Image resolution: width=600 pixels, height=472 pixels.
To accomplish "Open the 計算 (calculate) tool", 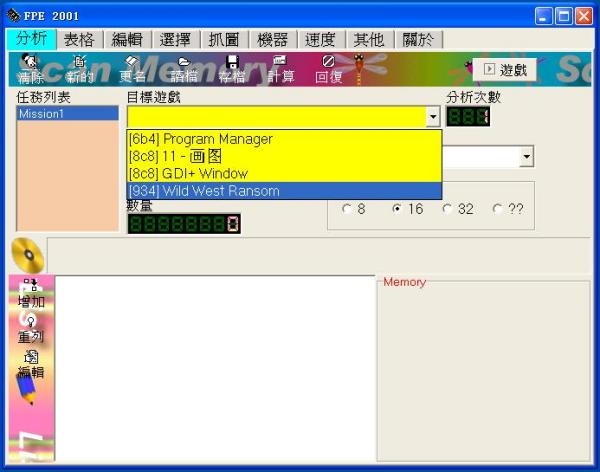I will tap(280, 69).
